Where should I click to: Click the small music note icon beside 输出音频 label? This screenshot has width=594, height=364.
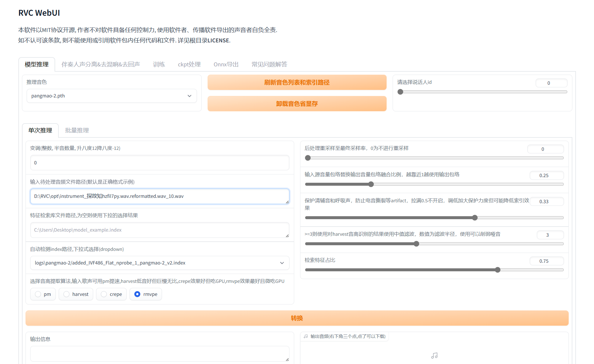(306, 336)
